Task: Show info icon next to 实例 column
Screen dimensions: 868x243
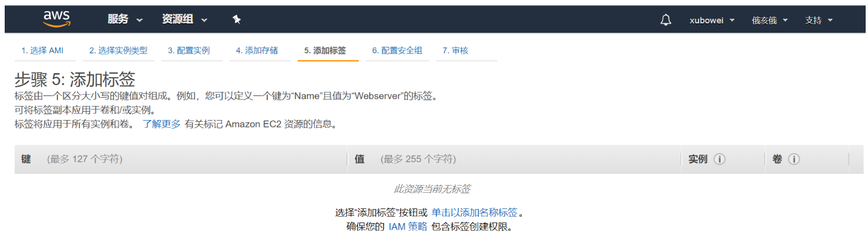Action: (719, 159)
